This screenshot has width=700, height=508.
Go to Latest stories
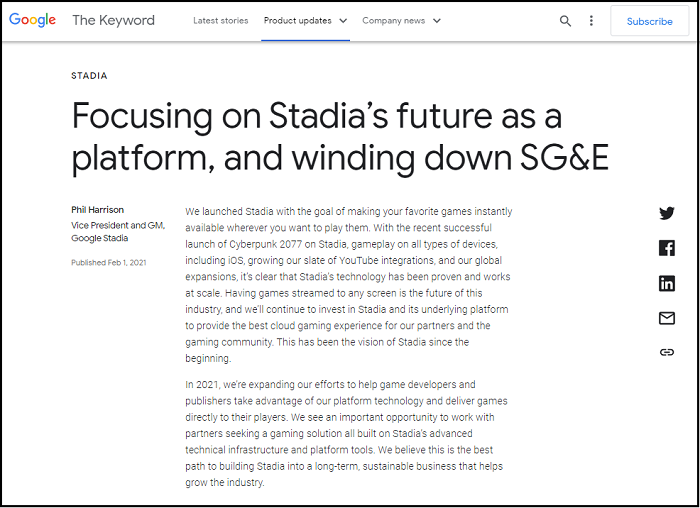[218, 21]
